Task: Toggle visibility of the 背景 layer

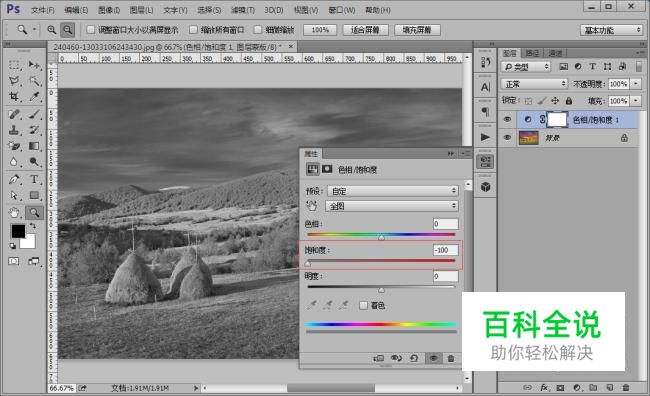Action: [507, 137]
